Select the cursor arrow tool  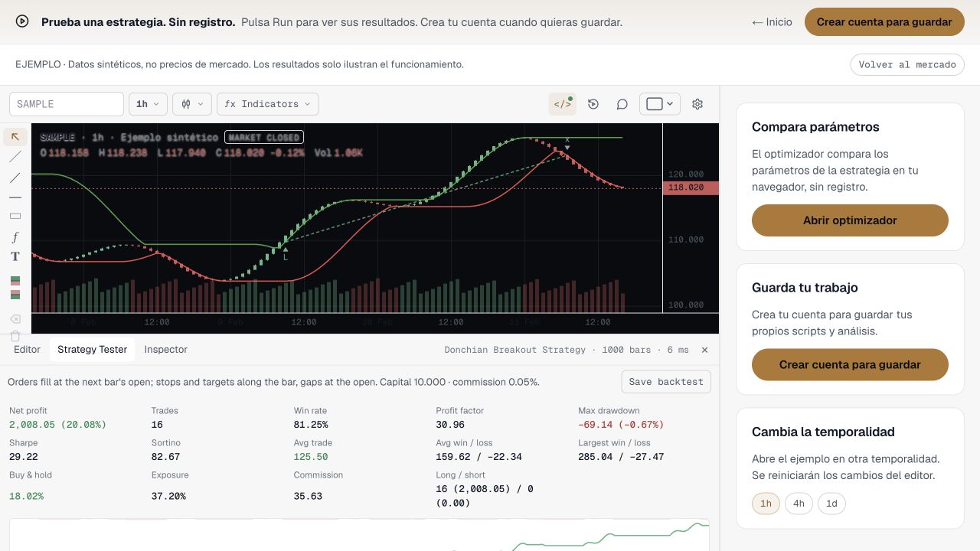(x=15, y=137)
